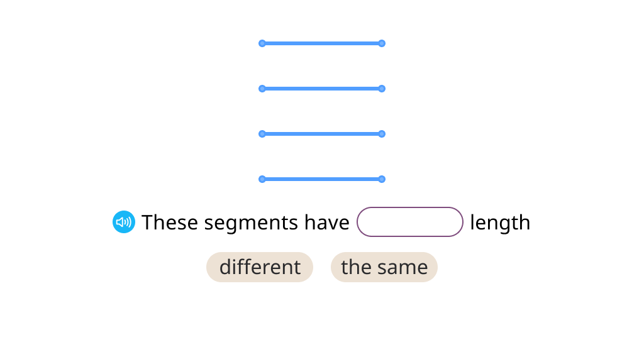Click the word "have" before the blank

(x=326, y=223)
